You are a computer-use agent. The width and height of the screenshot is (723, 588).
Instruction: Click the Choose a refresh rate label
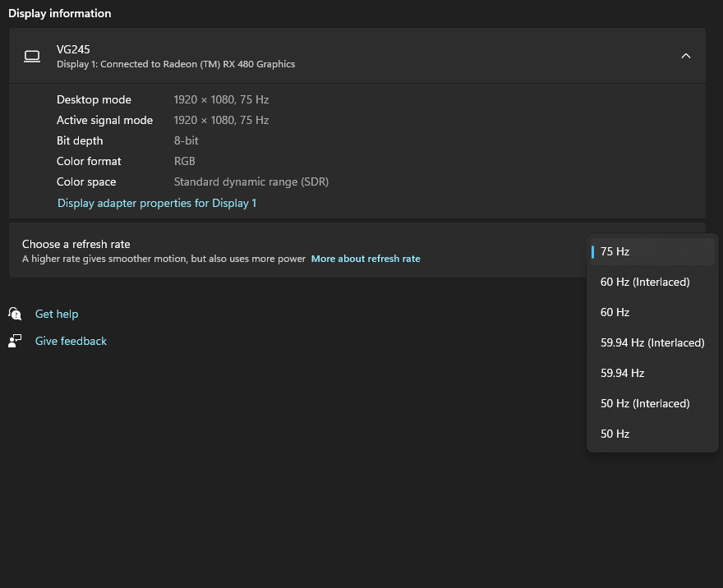point(76,244)
